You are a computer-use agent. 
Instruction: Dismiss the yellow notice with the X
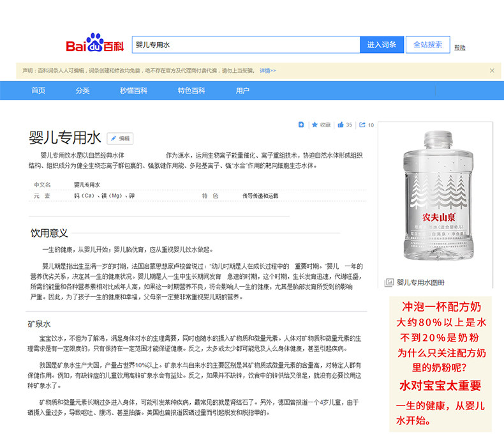492,70
